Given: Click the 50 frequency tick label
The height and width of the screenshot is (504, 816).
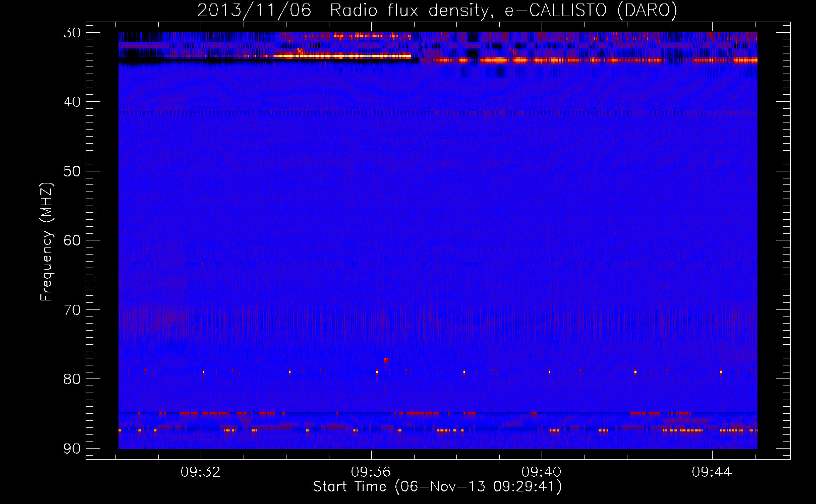Looking at the screenshot, I should [72, 171].
